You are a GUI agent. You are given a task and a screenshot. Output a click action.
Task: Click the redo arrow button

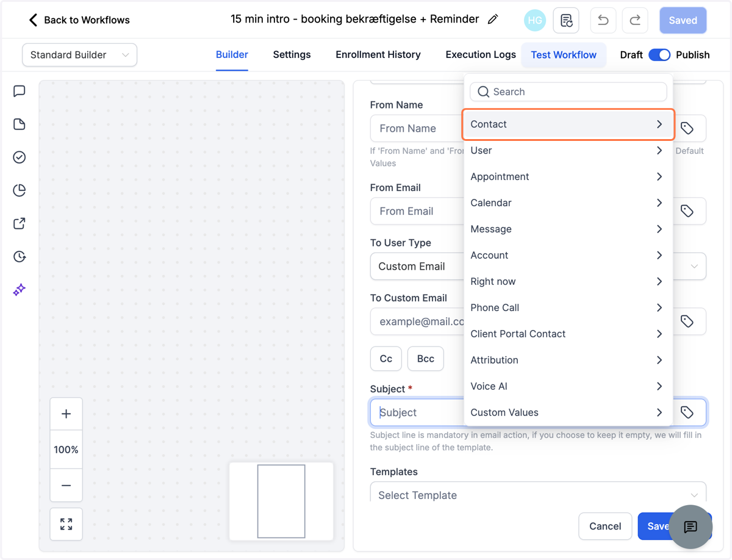click(635, 20)
